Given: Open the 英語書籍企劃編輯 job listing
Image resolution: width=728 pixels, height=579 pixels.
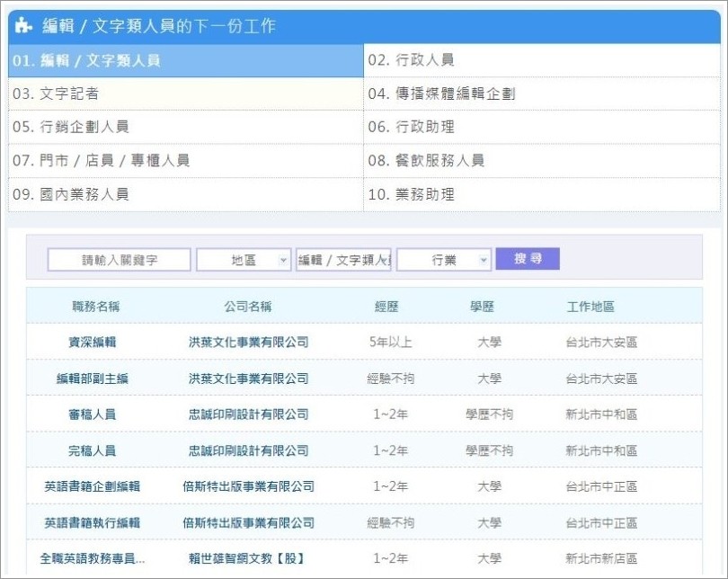Looking at the screenshot, I should (93, 486).
